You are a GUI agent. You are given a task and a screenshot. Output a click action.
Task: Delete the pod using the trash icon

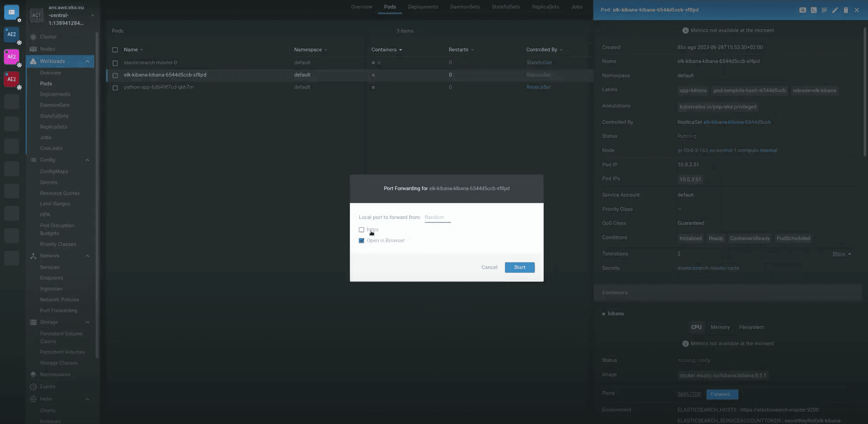tap(846, 10)
